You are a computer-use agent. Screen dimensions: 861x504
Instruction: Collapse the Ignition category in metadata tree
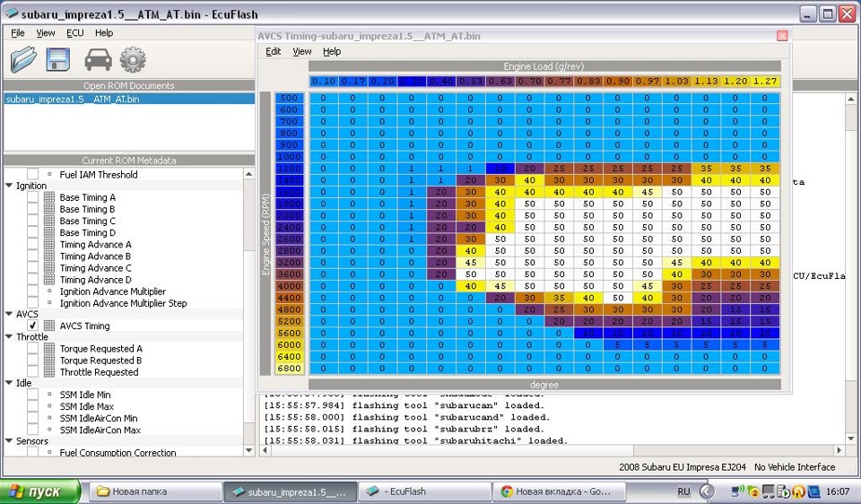click(x=9, y=186)
